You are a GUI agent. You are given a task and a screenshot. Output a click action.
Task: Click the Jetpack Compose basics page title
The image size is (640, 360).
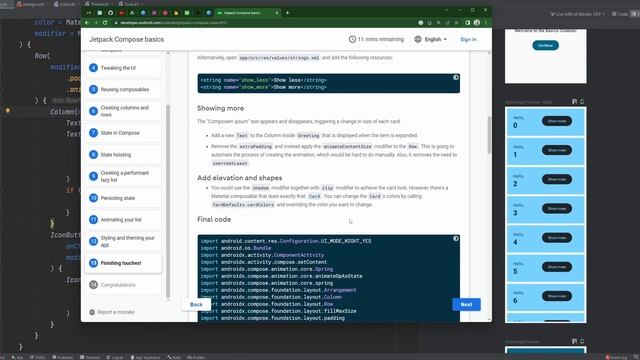[x=127, y=39]
